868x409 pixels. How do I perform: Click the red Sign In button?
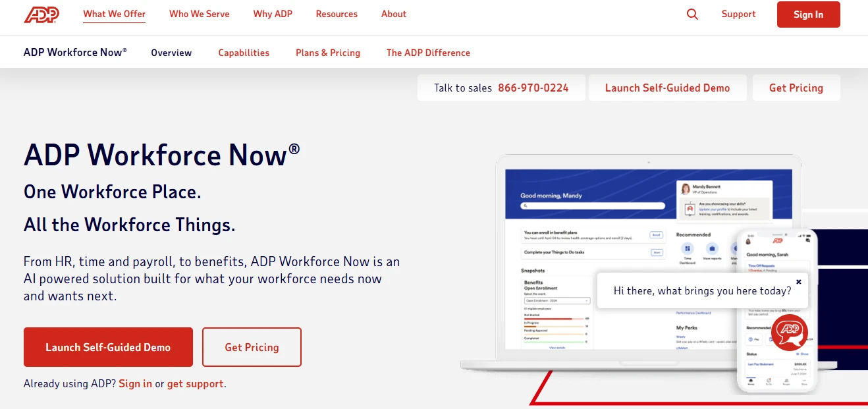(808, 14)
